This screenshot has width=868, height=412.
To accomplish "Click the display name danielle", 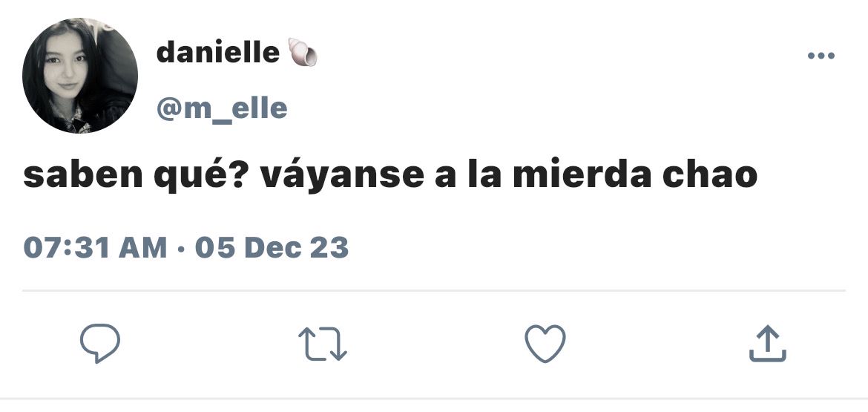I will [217, 53].
